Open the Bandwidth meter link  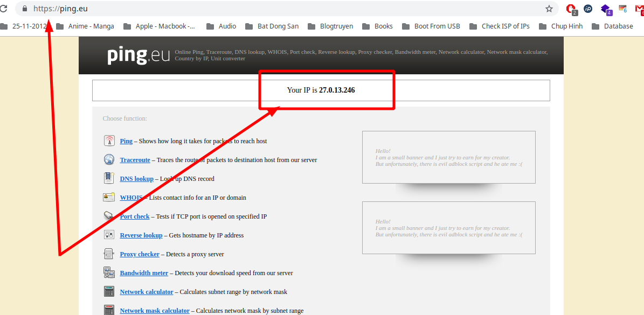click(x=144, y=273)
